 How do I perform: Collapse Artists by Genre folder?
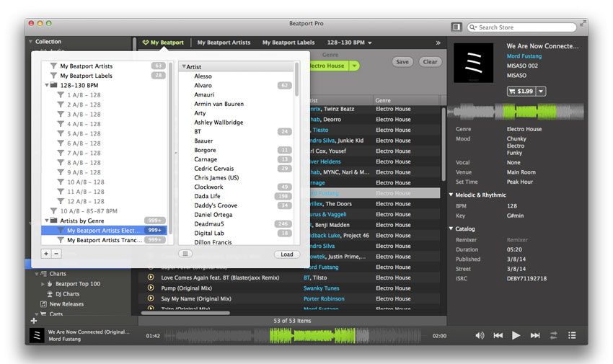point(47,221)
